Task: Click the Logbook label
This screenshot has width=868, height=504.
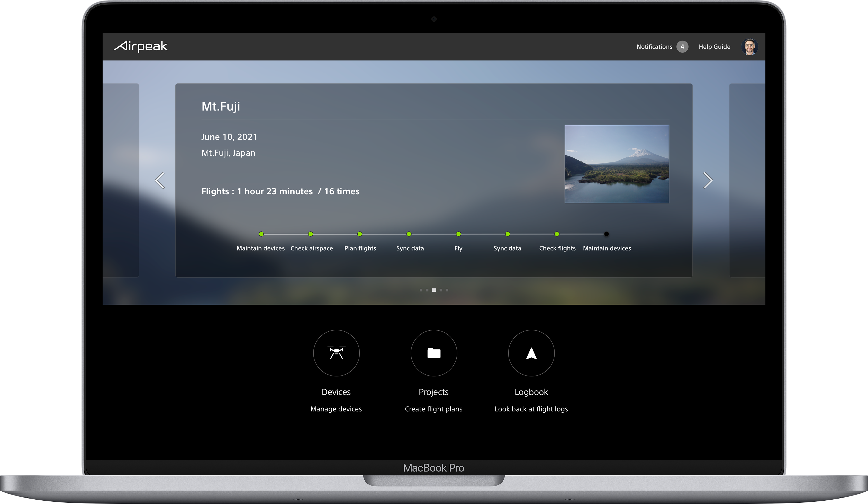Action: click(x=531, y=392)
